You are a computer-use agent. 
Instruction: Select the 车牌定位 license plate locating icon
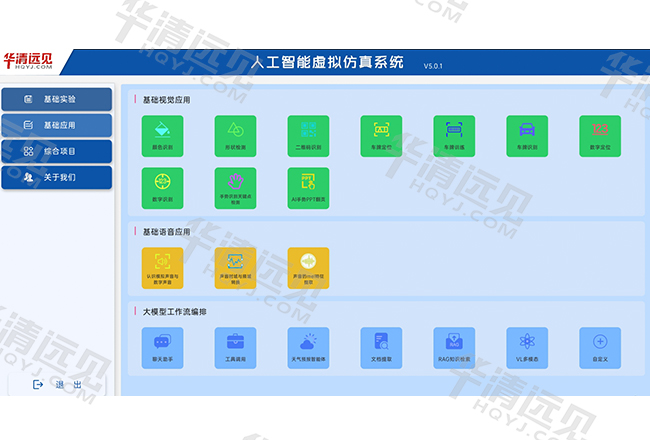pos(381,135)
